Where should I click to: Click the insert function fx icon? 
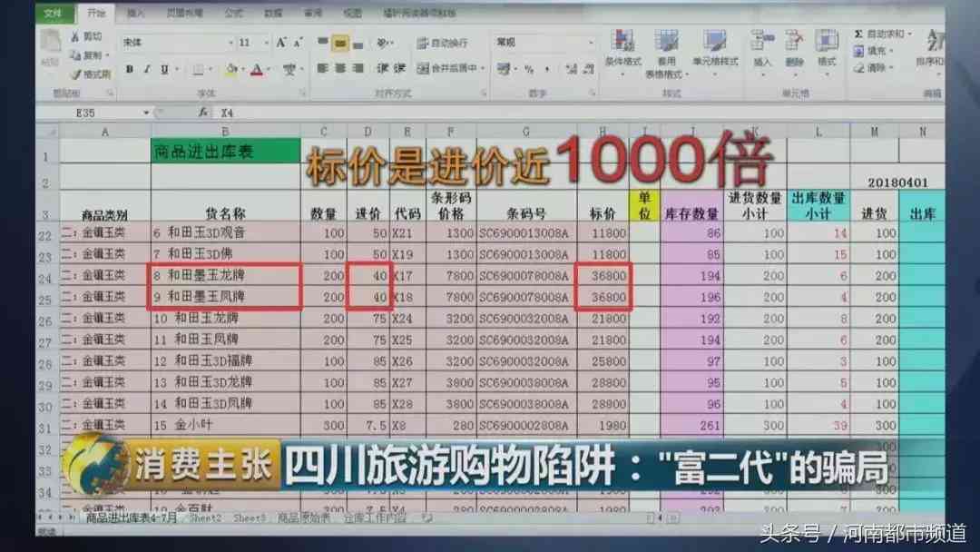[203, 113]
